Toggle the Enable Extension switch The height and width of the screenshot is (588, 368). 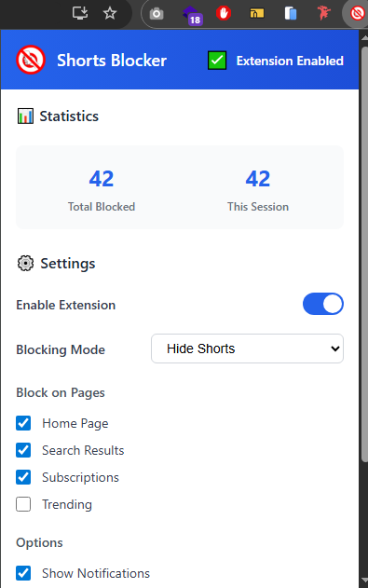click(x=323, y=304)
